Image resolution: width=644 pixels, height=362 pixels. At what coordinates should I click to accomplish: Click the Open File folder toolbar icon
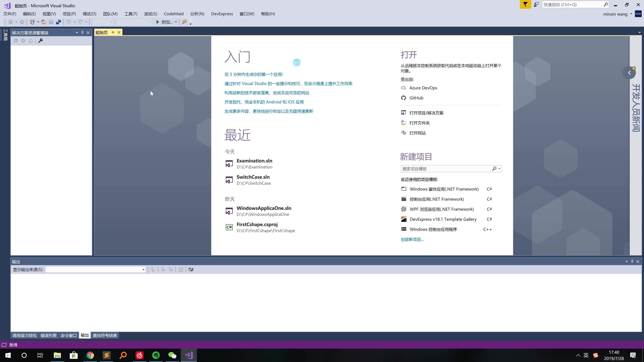(43, 22)
